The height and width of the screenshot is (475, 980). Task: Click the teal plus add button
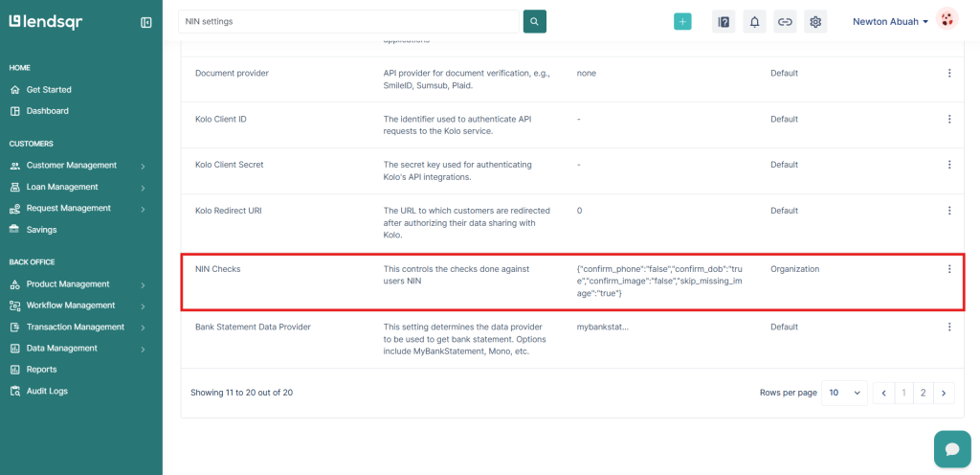(682, 22)
